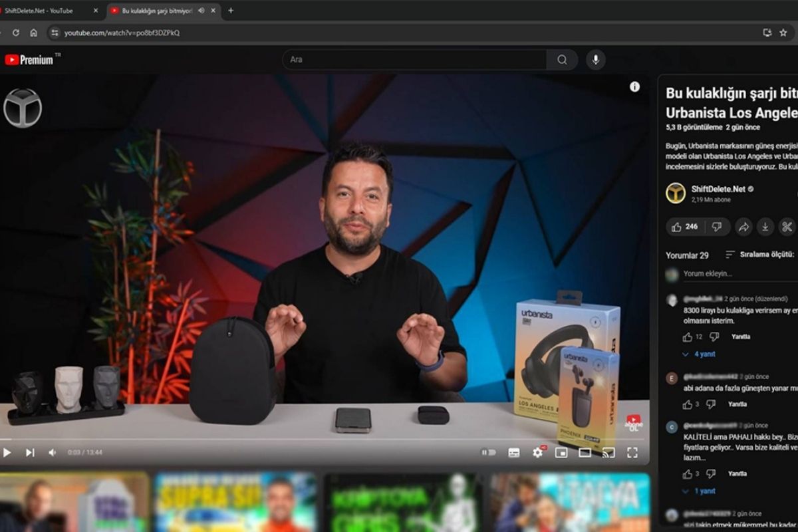
Task: Switch to miniplayer mode
Action: coord(561,452)
